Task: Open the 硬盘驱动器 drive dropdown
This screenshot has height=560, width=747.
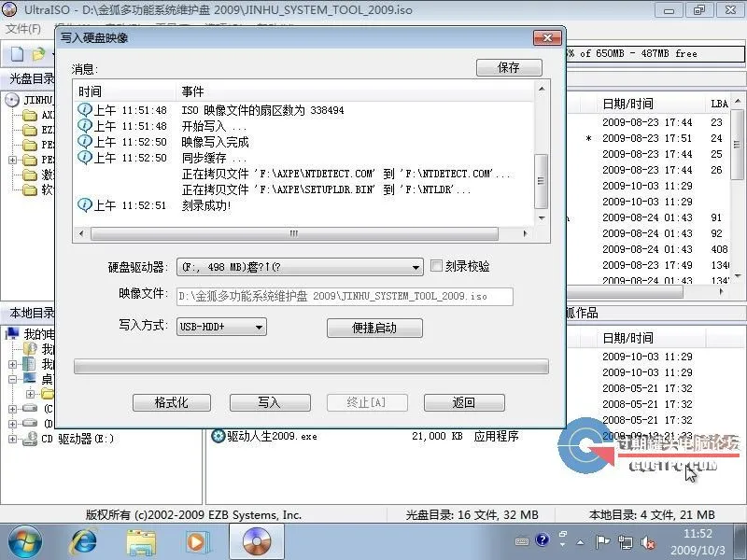Action: click(416, 265)
